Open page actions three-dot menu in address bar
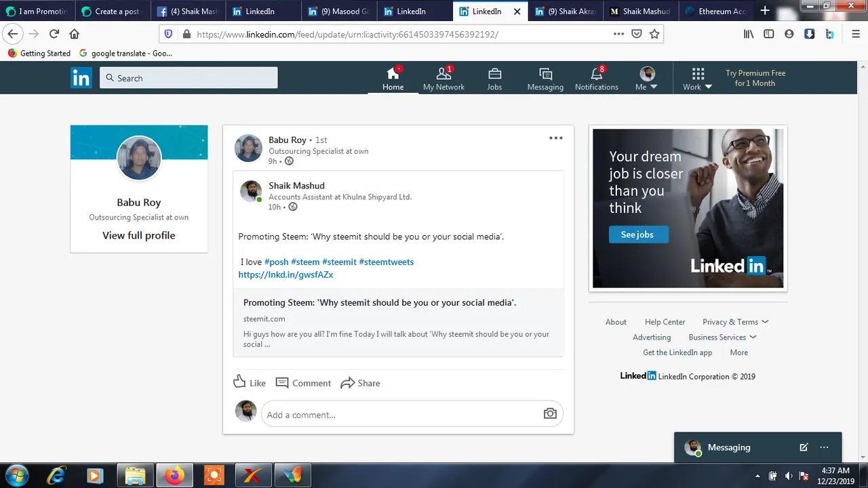The image size is (868, 488). click(x=618, y=34)
